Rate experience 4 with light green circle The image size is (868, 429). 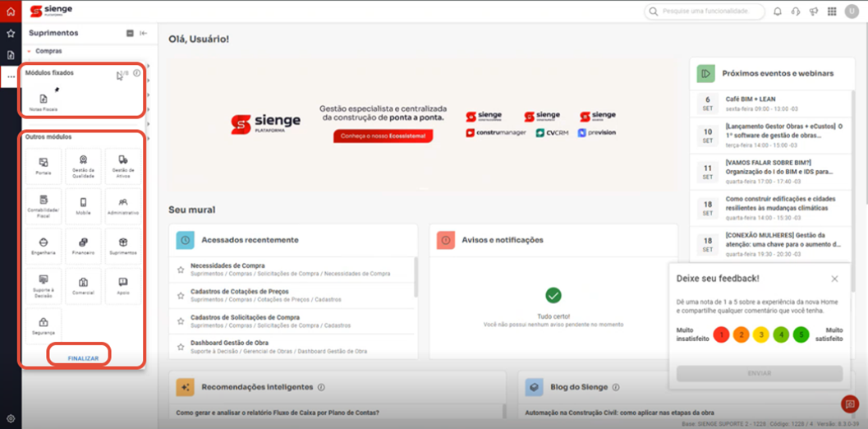[x=781, y=334]
